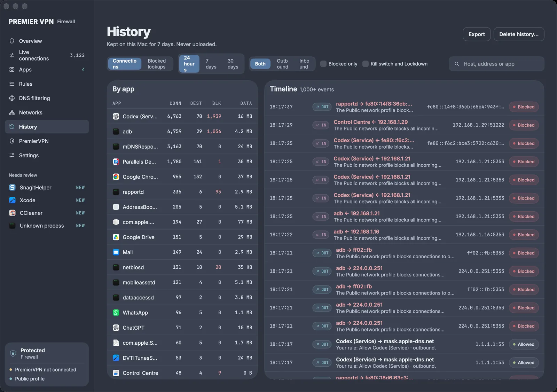The height and width of the screenshot is (392, 557).
Task: Open the Unknown process review item
Action: tap(47, 226)
